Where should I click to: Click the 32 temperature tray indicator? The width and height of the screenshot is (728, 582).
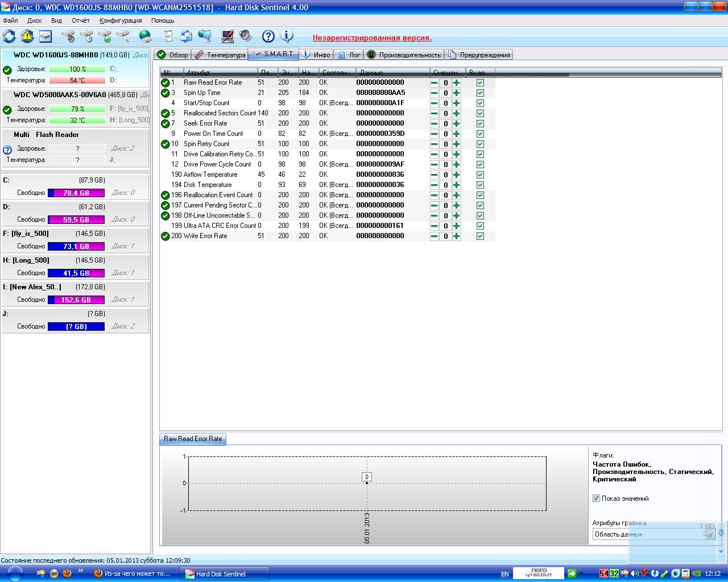pos(614,573)
